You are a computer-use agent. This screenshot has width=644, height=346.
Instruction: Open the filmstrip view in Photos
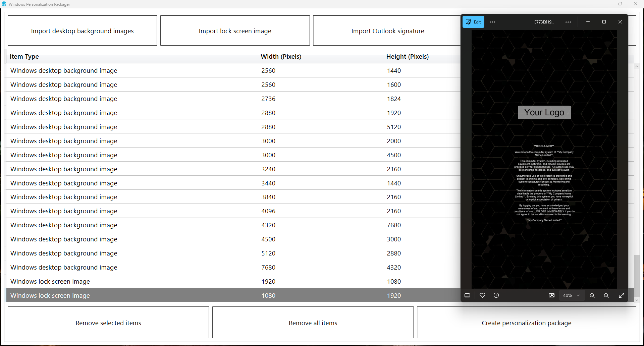coord(467,295)
